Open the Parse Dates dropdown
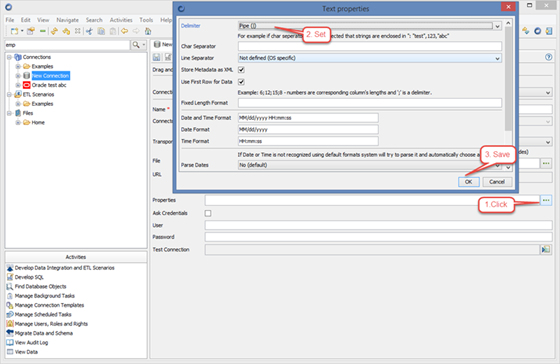560x364 pixels. tap(497, 165)
